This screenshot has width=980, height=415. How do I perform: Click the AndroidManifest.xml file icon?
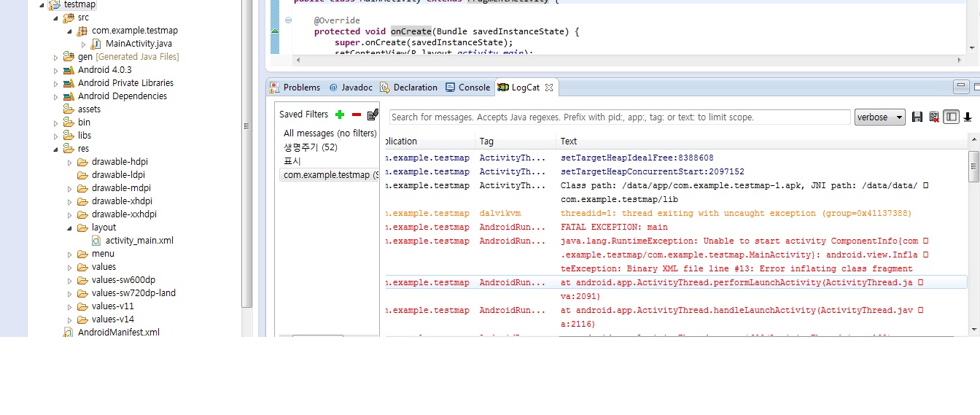69,333
